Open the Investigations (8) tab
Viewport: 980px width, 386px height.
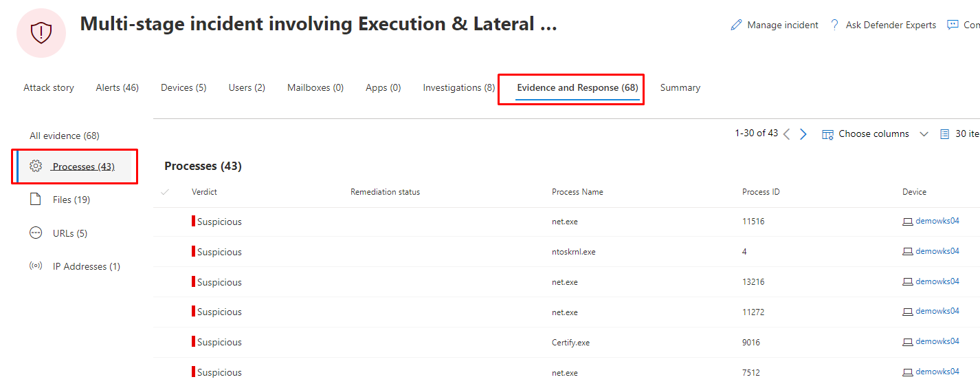(458, 87)
